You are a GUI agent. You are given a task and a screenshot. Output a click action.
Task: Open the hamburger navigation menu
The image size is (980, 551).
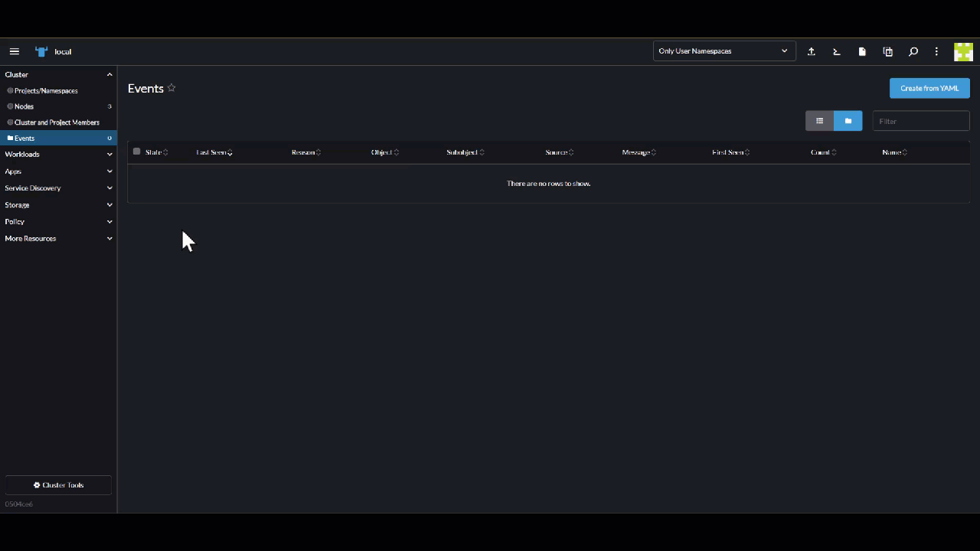pos(15,51)
